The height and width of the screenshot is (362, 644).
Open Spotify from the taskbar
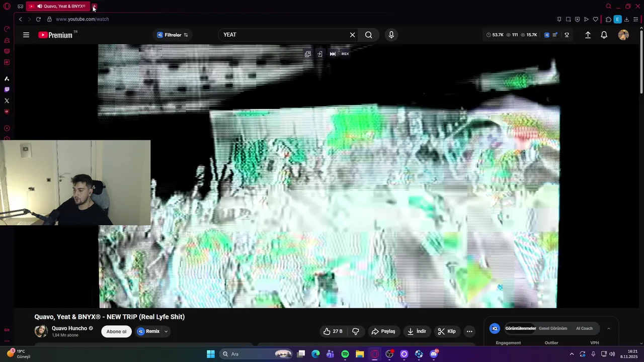point(345,354)
